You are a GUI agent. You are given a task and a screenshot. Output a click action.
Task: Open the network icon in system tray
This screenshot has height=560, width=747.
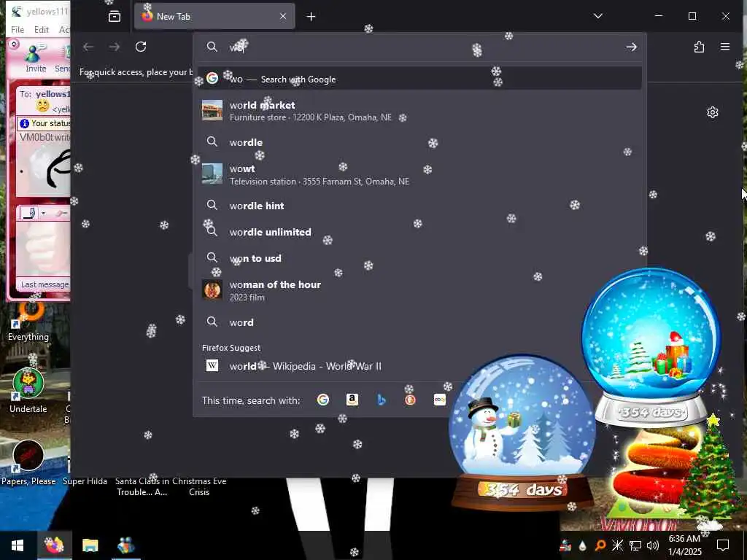pyautogui.click(x=635, y=545)
